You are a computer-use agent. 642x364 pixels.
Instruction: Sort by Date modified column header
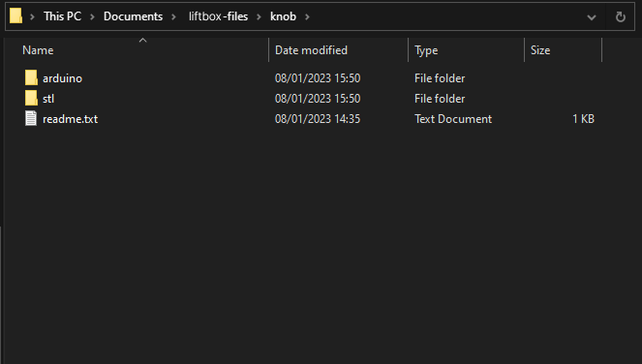pyautogui.click(x=339, y=50)
